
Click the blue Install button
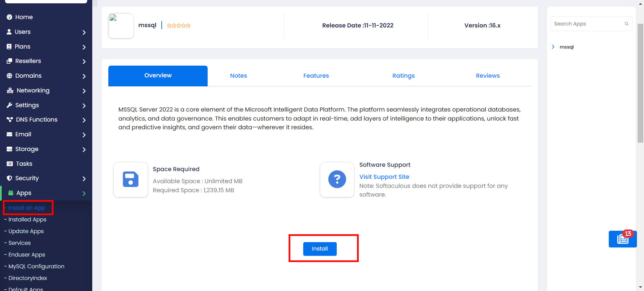tap(320, 249)
